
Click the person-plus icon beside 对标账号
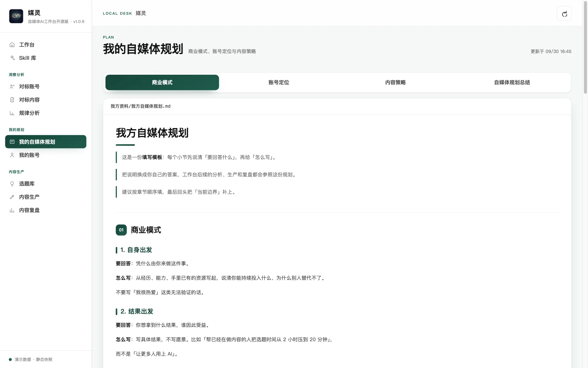(x=12, y=87)
